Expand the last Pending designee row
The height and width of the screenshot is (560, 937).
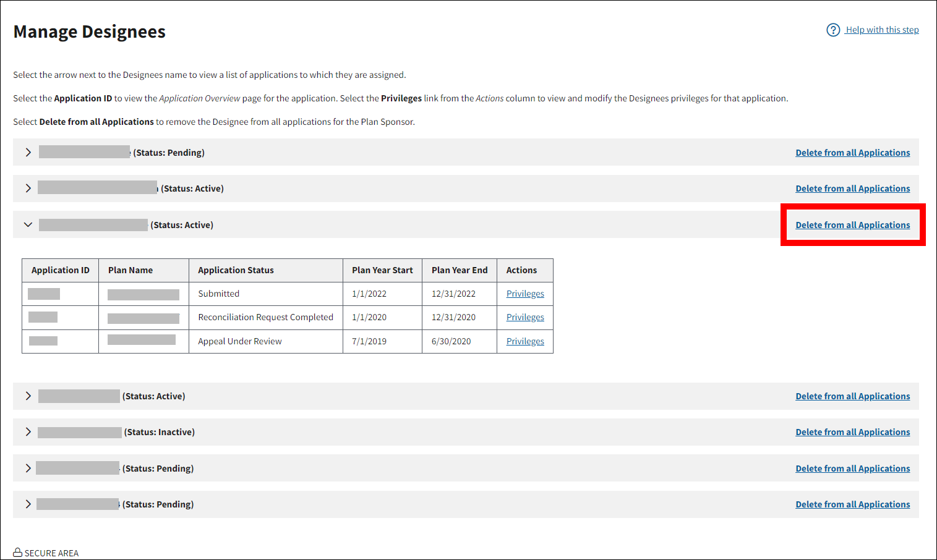pyautogui.click(x=28, y=504)
